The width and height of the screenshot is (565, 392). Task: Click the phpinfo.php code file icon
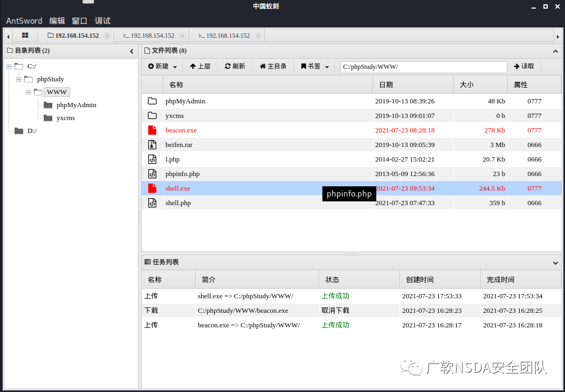[153, 174]
